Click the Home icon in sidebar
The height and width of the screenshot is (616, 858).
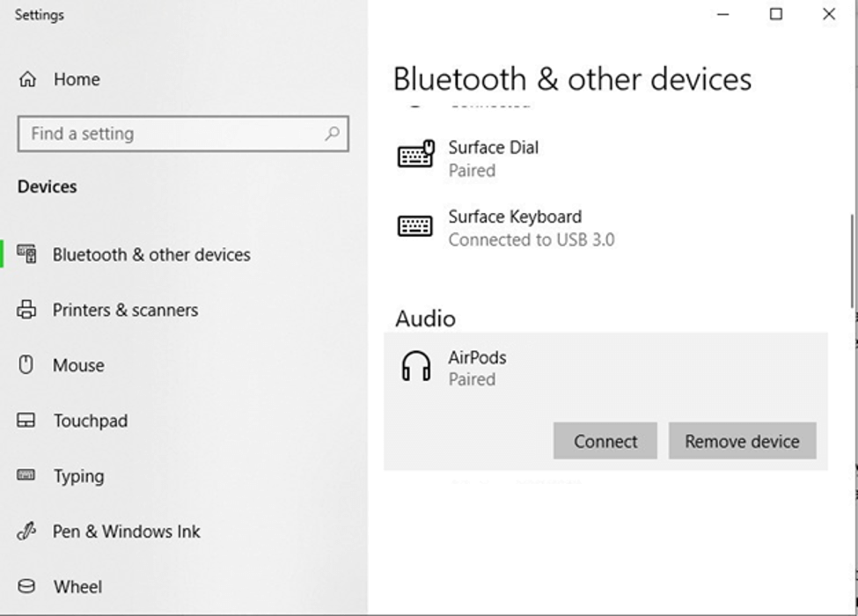pyautogui.click(x=27, y=79)
